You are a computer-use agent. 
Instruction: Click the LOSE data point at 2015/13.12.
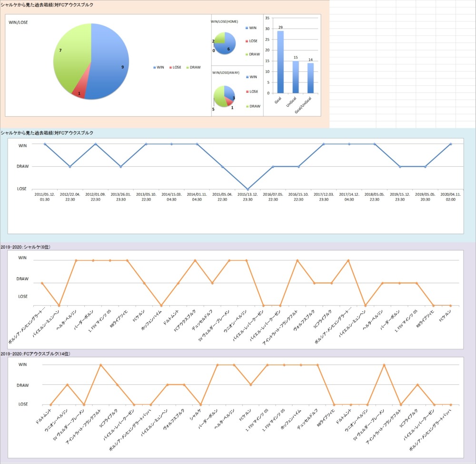[248, 189]
